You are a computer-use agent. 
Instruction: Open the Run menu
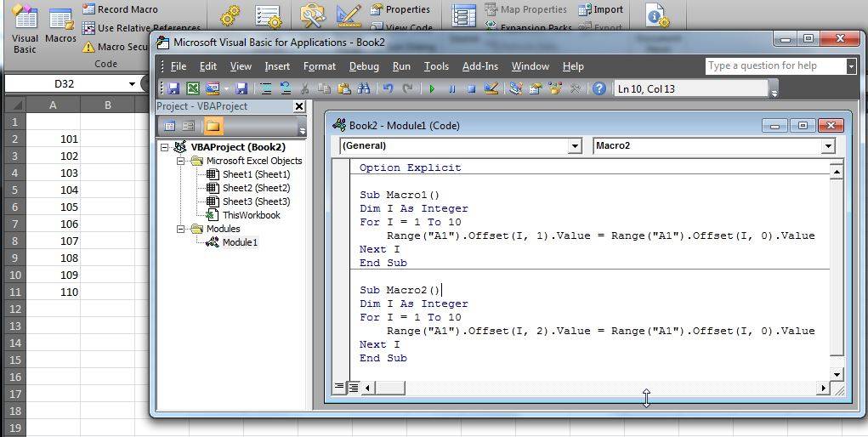(x=401, y=66)
